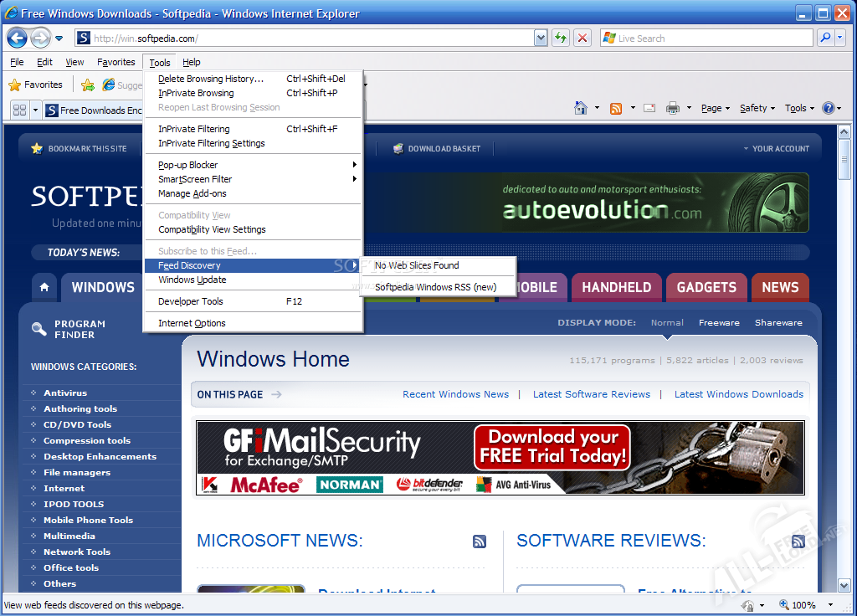The width and height of the screenshot is (857, 616).
Task: Click the red Stop loading icon
Action: pos(582,38)
